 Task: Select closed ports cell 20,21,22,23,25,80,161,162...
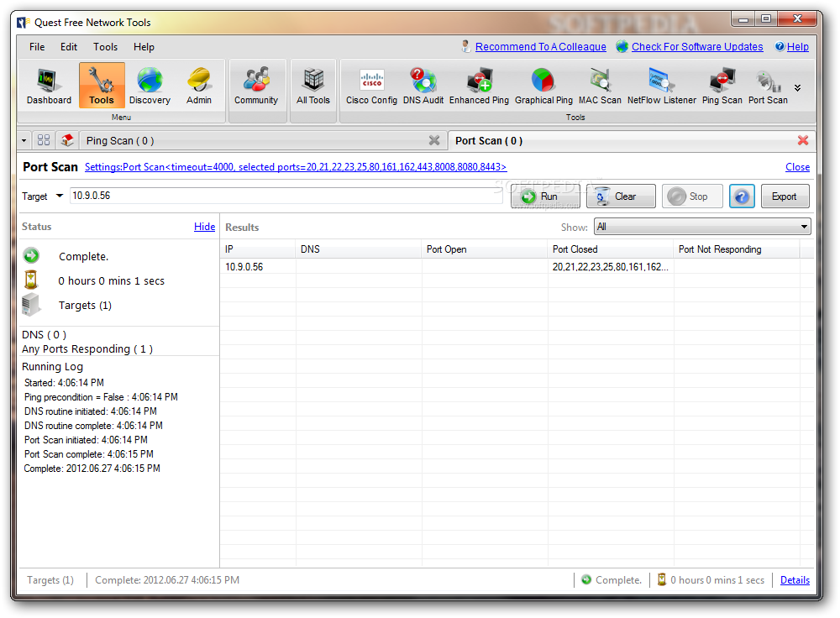tap(610, 267)
